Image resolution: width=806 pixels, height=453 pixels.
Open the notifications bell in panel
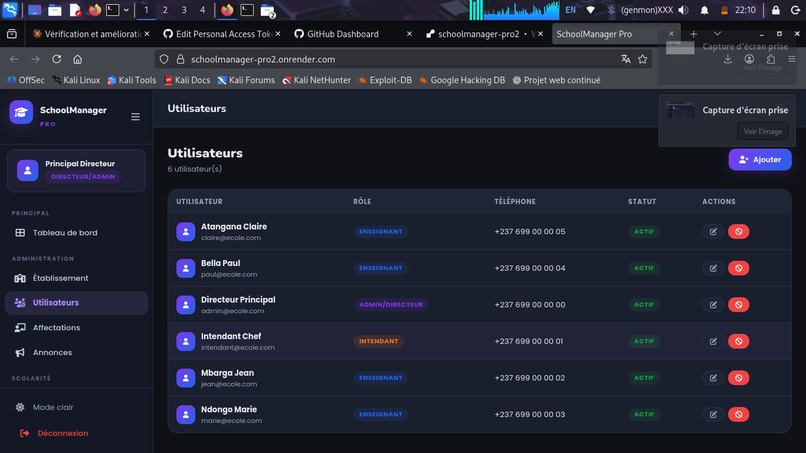[704, 10]
